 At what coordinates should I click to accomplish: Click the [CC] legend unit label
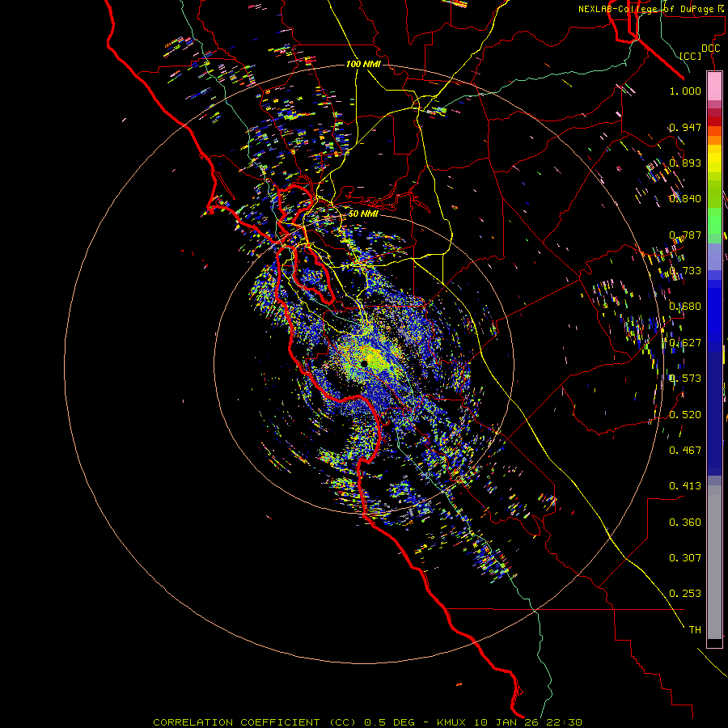pyautogui.click(x=691, y=56)
